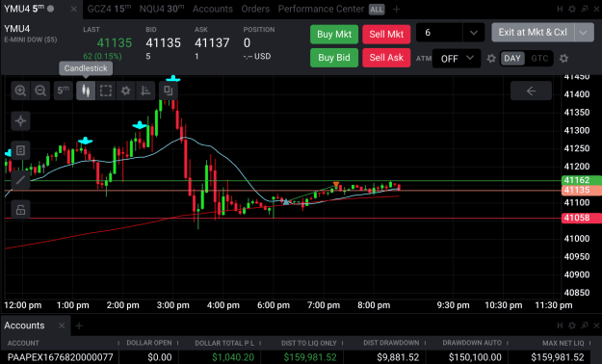This screenshot has height=364, width=602.
Task: Expand the quantity dropdown arrow
Action: pos(473,33)
